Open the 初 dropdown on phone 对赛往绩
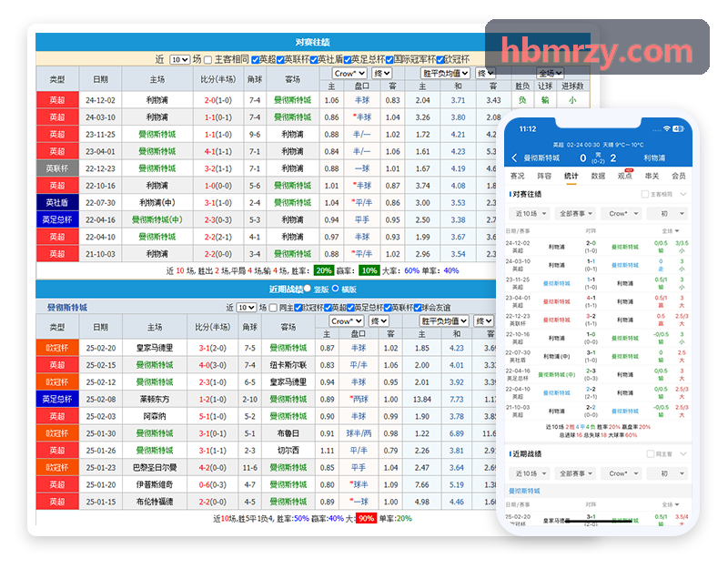 point(668,214)
